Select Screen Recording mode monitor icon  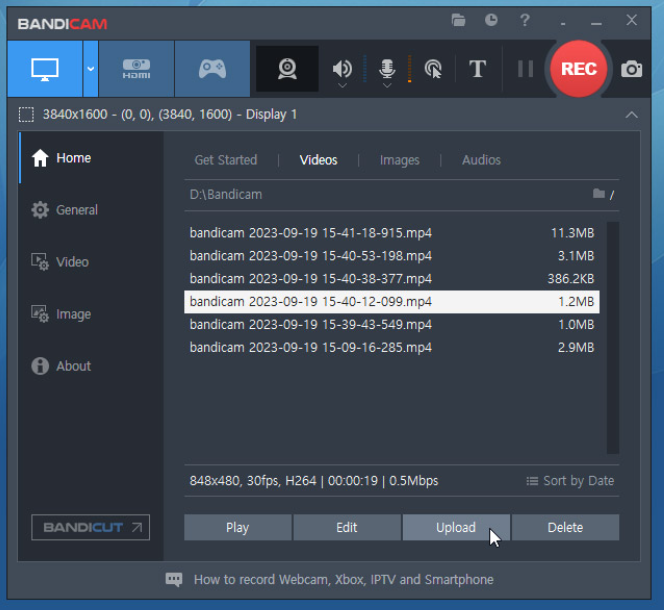tap(44, 69)
